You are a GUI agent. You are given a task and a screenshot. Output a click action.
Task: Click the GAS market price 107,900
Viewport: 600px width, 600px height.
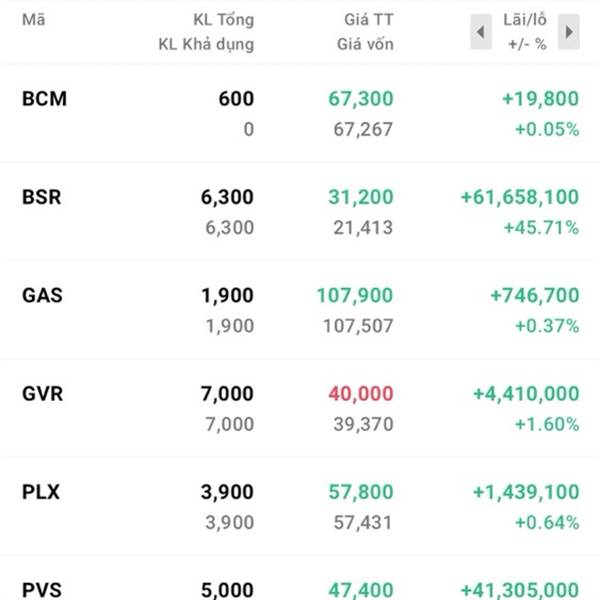tap(355, 295)
